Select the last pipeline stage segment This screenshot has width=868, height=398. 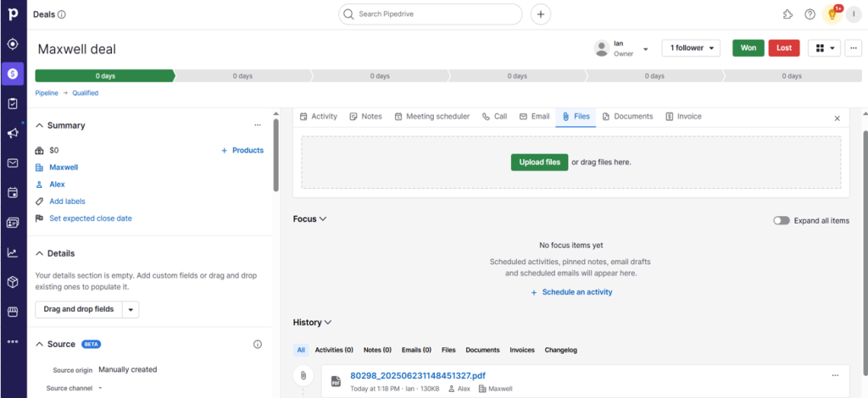[x=792, y=75]
